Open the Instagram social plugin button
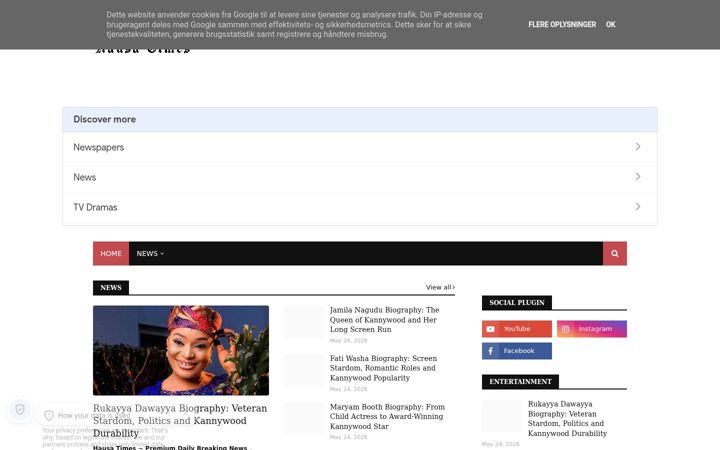 (591, 329)
